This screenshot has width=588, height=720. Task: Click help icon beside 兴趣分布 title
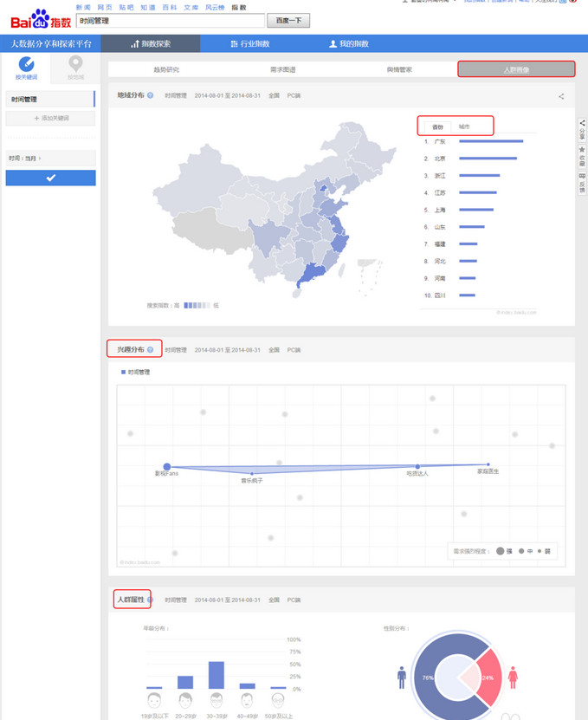point(150,350)
